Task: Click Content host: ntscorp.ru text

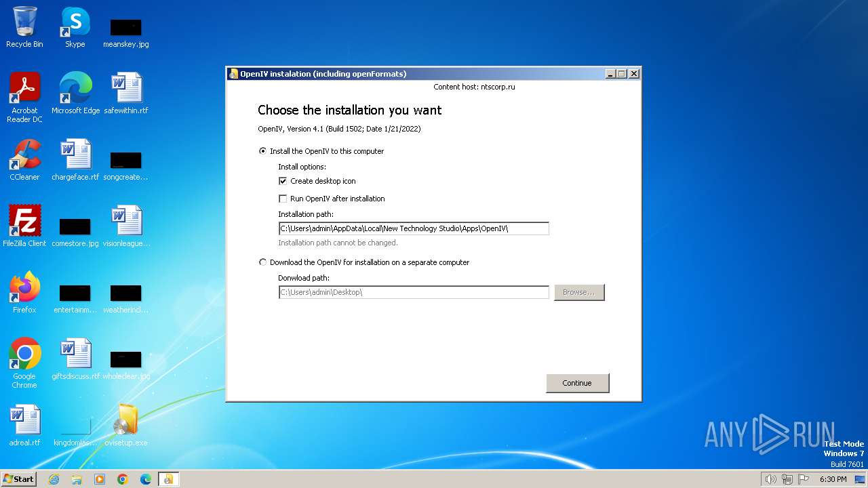Action: [x=474, y=87]
